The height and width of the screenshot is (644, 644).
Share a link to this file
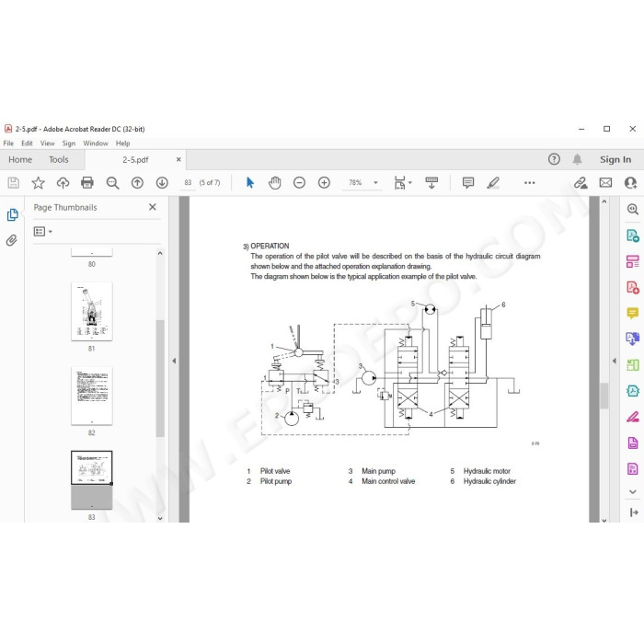click(x=581, y=183)
